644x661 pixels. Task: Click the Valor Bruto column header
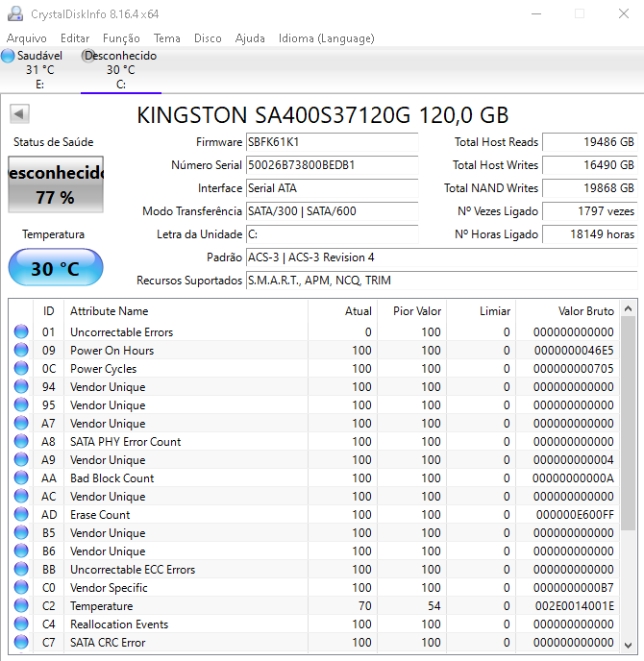pos(568,311)
